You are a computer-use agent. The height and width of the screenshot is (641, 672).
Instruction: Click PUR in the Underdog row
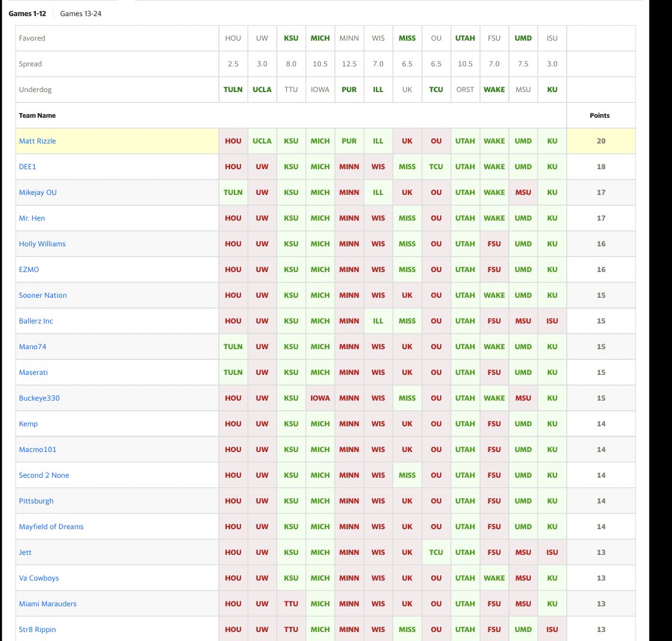[x=349, y=90]
